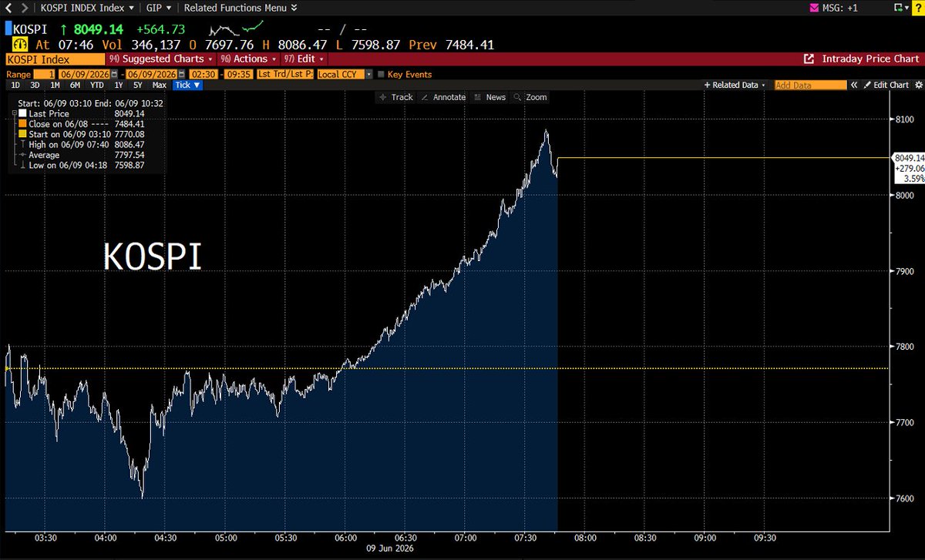
Task: Click the Low on 06/09 04:18 marker icon
Action: point(22,166)
